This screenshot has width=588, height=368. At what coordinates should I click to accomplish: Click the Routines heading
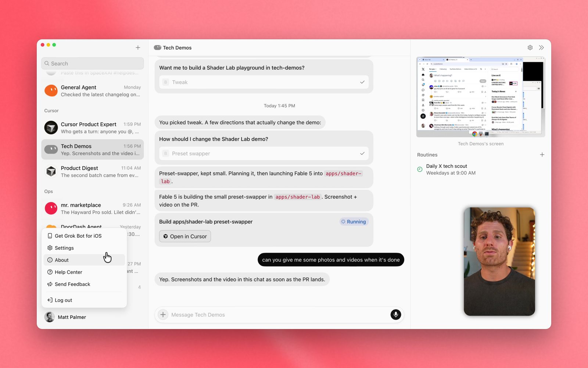[x=427, y=155]
